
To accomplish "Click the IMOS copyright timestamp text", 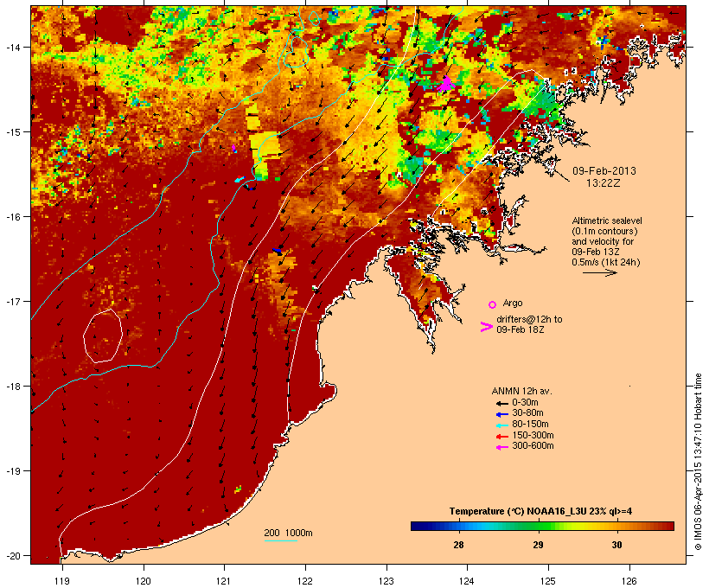I will click(698, 462).
